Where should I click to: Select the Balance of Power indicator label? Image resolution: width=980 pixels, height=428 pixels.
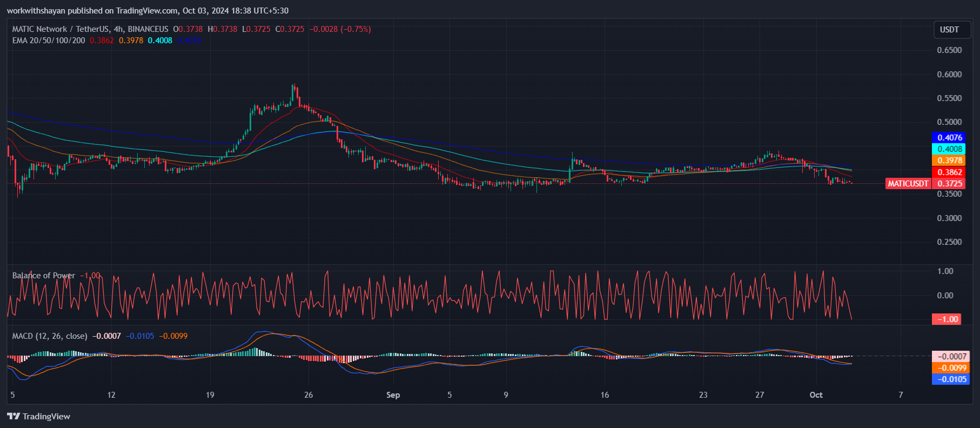pos(44,276)
